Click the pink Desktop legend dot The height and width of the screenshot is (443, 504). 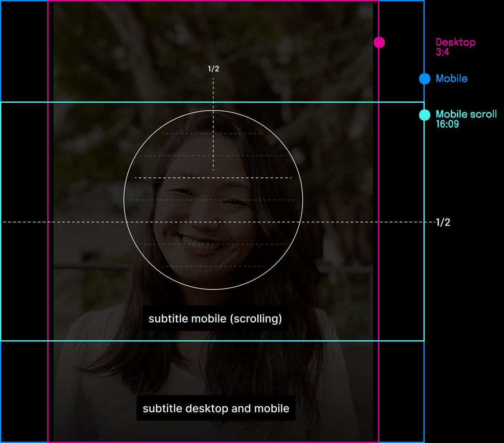[x=379, y=43]
